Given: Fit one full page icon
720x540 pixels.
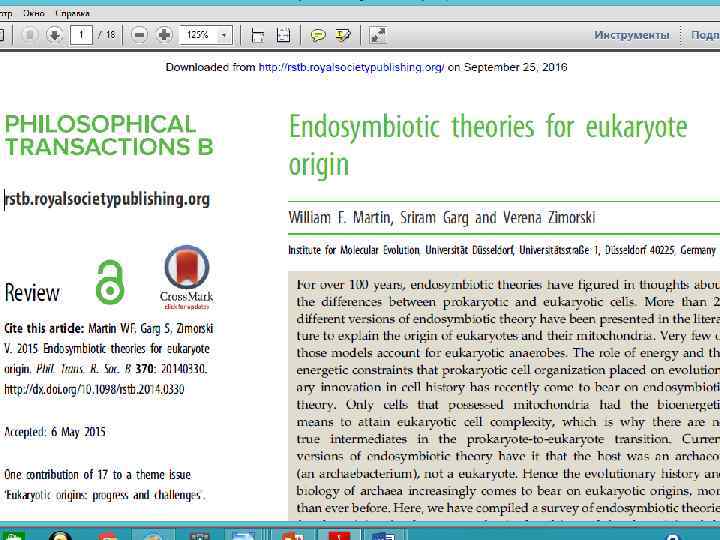Looking at the screenshot, I should pos(283,35).
